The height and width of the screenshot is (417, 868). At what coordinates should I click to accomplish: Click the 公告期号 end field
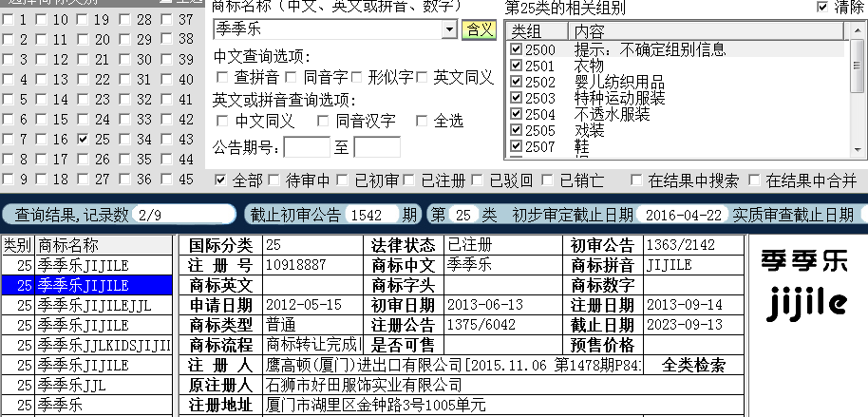377,147
